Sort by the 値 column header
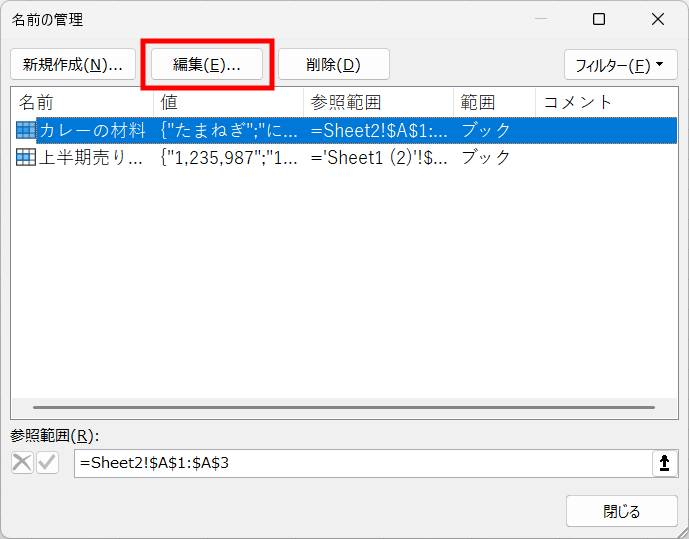 coord(228,102)
